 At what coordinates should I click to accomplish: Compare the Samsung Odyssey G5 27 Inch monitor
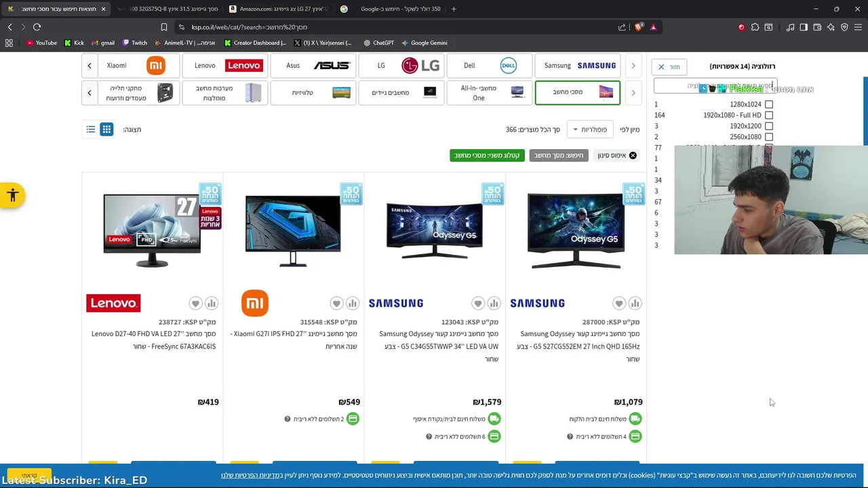pos(635,304)
